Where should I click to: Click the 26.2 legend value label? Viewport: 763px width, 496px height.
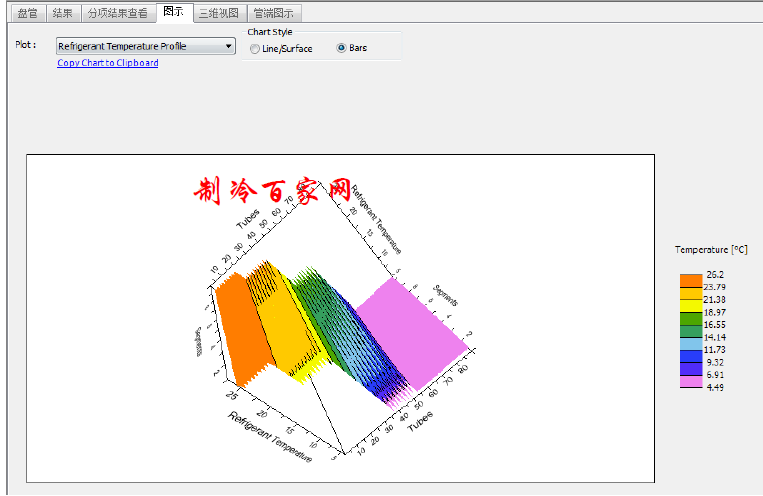[x=715, y=274]
